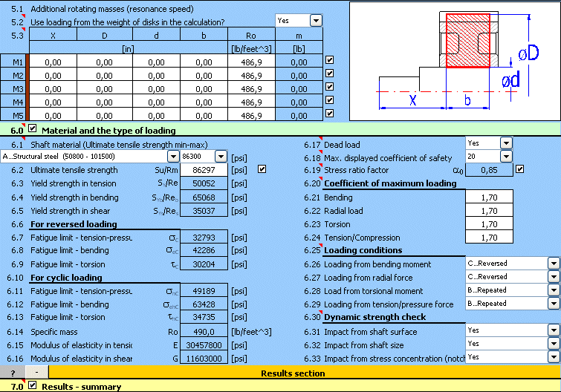Toggle the M1 row checkbox

(x=329, y=60)
